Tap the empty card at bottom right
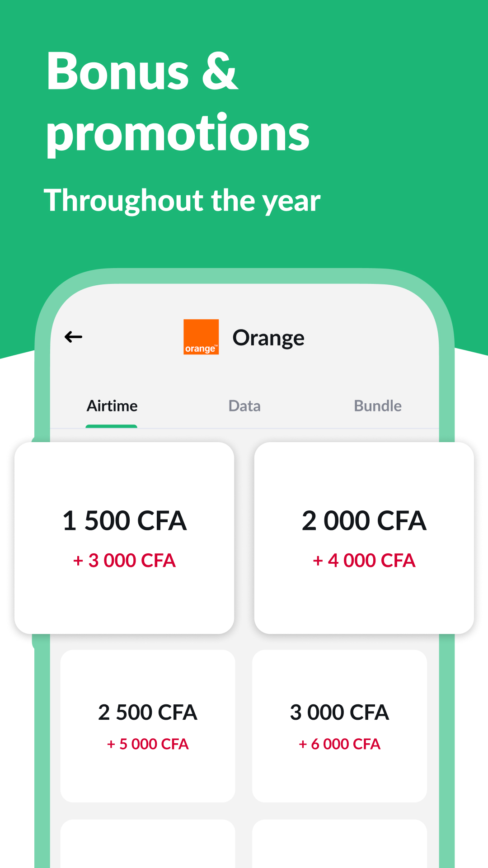This screenshot has width=488, height=868. point(339,844)
